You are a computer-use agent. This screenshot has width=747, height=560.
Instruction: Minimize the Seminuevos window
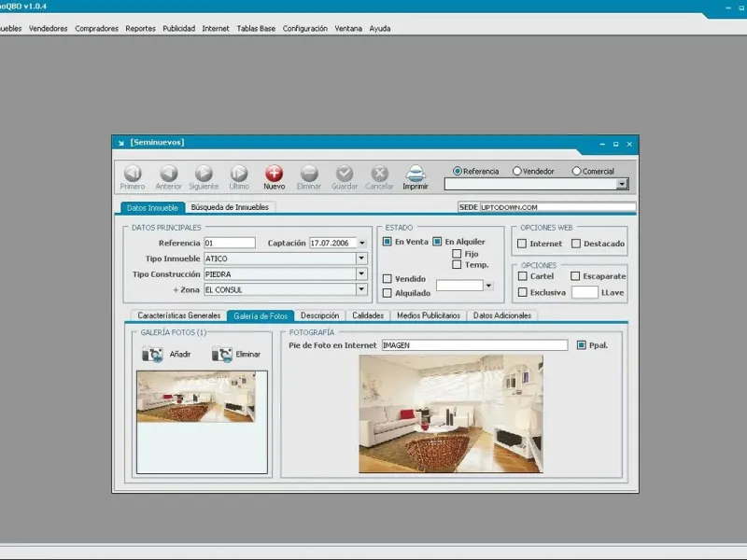click(x=602, y=144)
